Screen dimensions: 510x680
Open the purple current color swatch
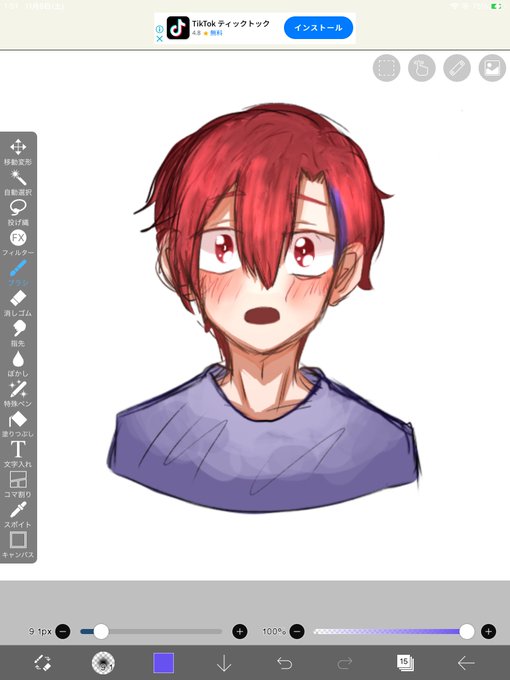163,663
